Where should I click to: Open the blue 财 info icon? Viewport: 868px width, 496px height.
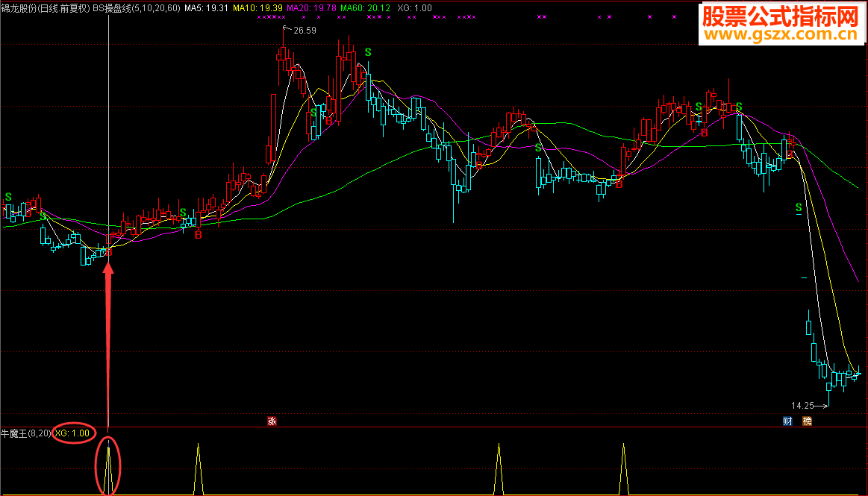787,421
